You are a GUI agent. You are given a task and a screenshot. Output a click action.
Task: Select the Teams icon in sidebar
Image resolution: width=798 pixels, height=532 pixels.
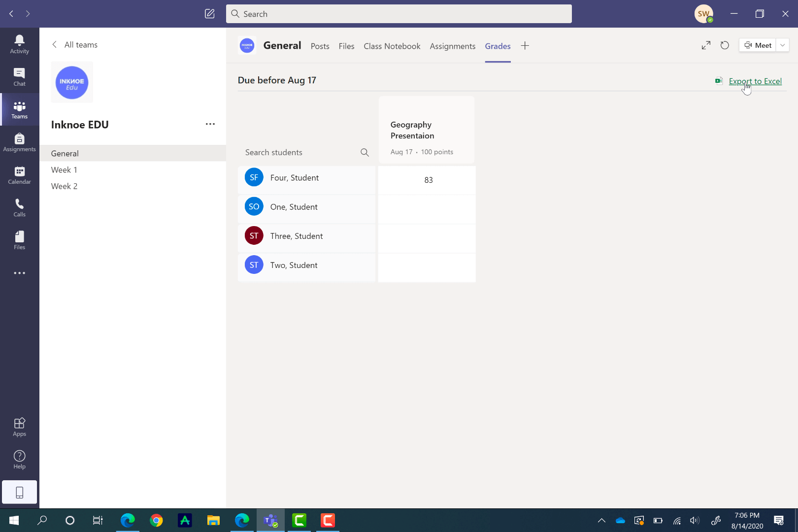coord(19,109)
